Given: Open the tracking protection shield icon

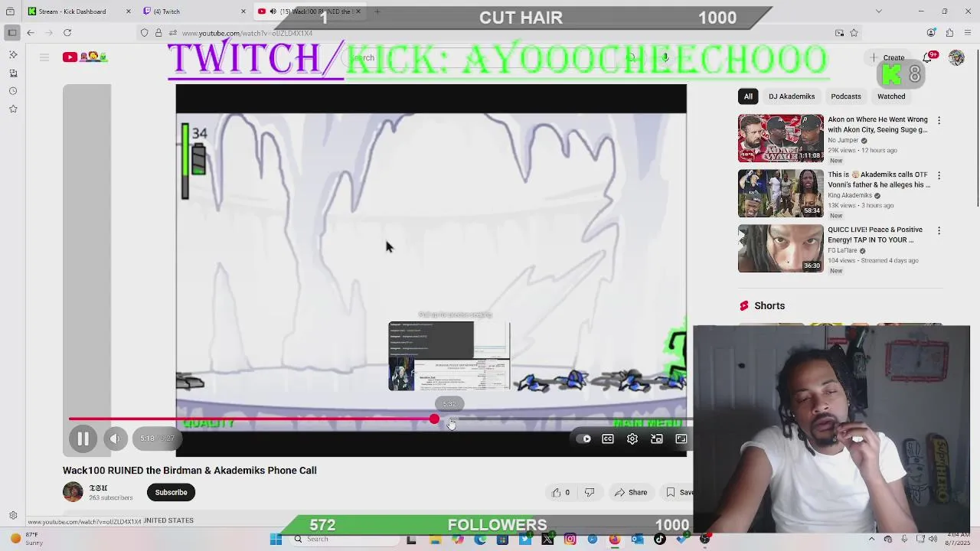Looking at the screenshot, I should (144, 33).
